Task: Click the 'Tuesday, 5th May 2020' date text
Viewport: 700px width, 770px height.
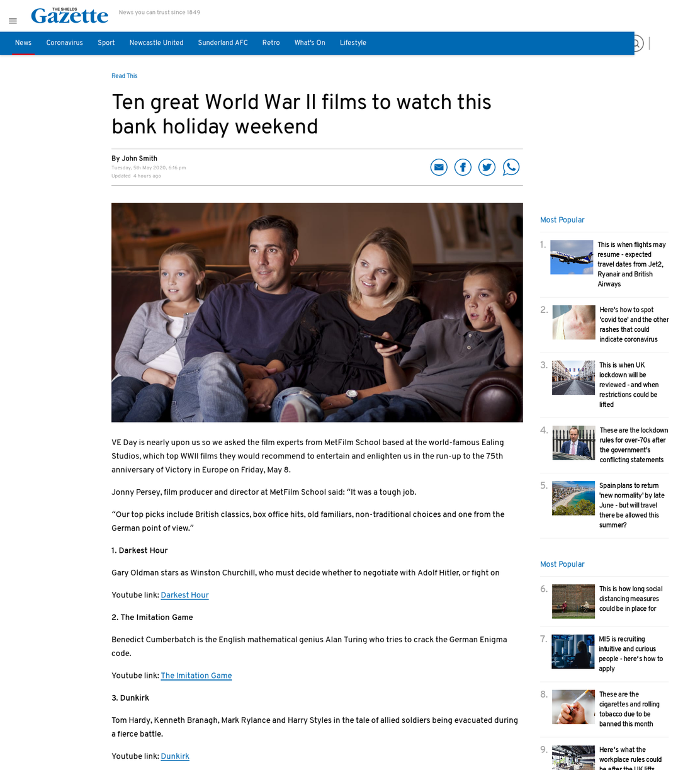Action: pos(149,168)
